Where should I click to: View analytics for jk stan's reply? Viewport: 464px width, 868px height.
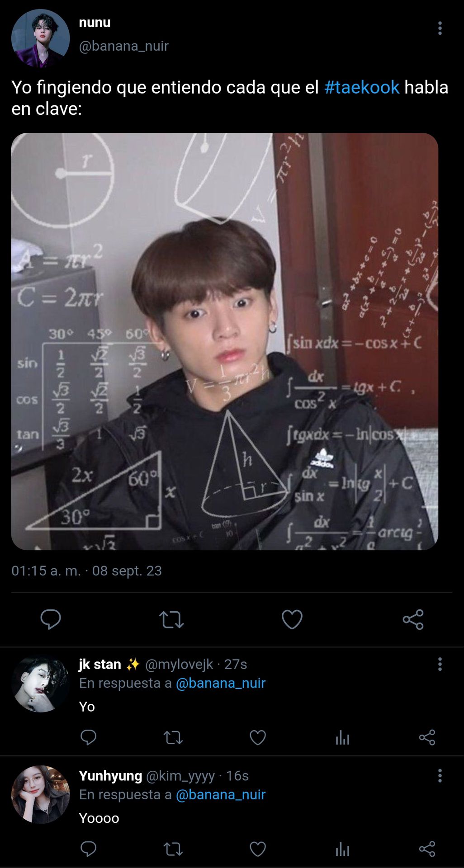[x=342, y=738]
